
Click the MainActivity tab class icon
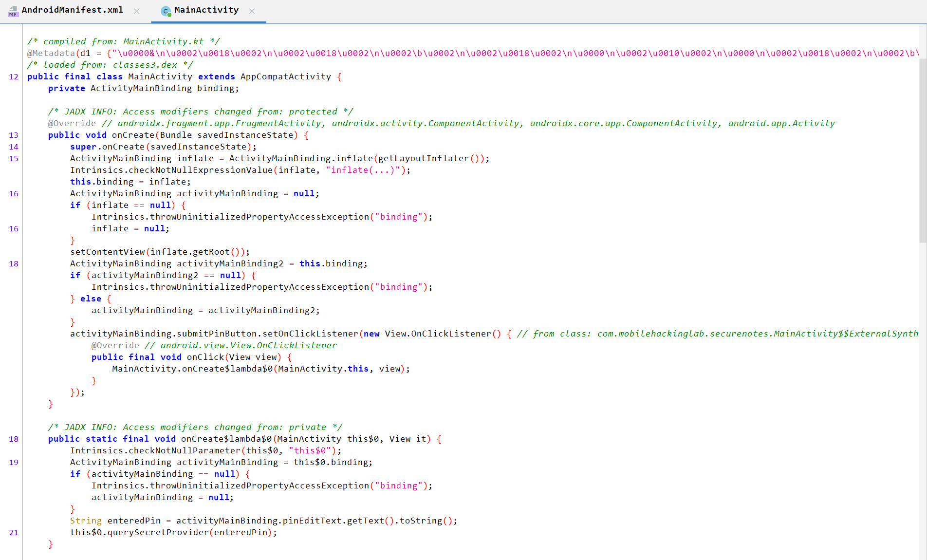[x=166, y=11]
